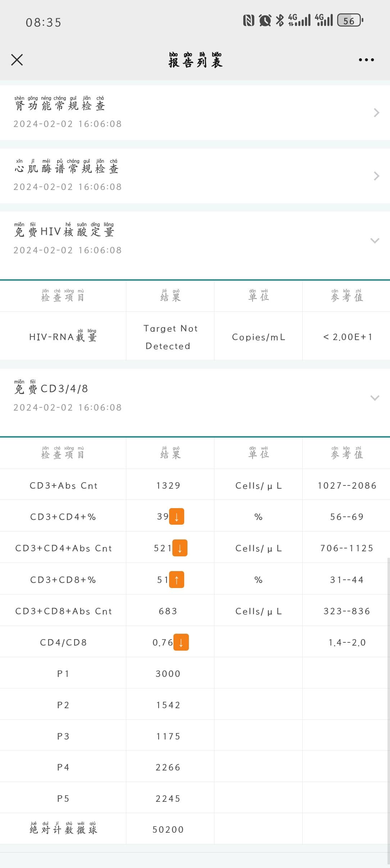390x868 pixels.
Task: Select the 肾功能常规检查 report title
Action: [x=60, y=106]
